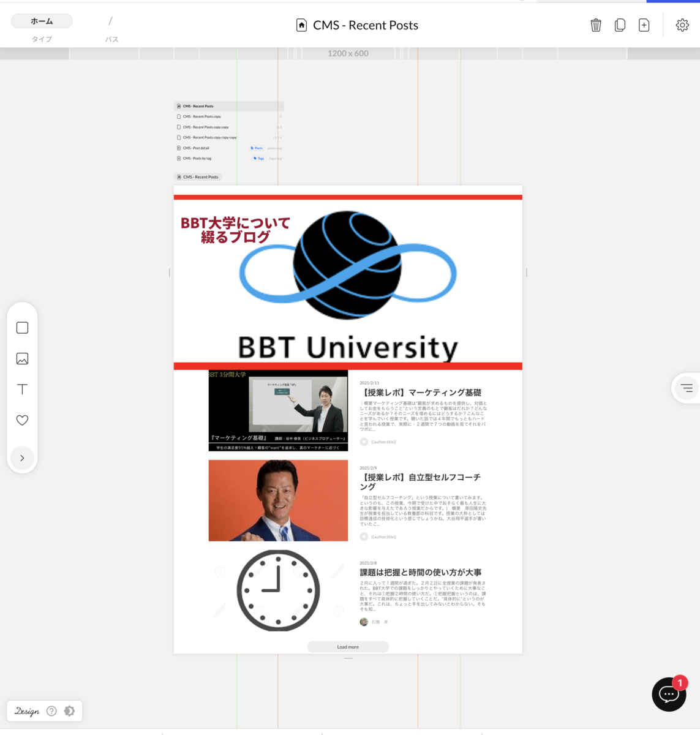Toggle dark mode brightness icon
Screen dimensions: 700x735
point(69,711)
